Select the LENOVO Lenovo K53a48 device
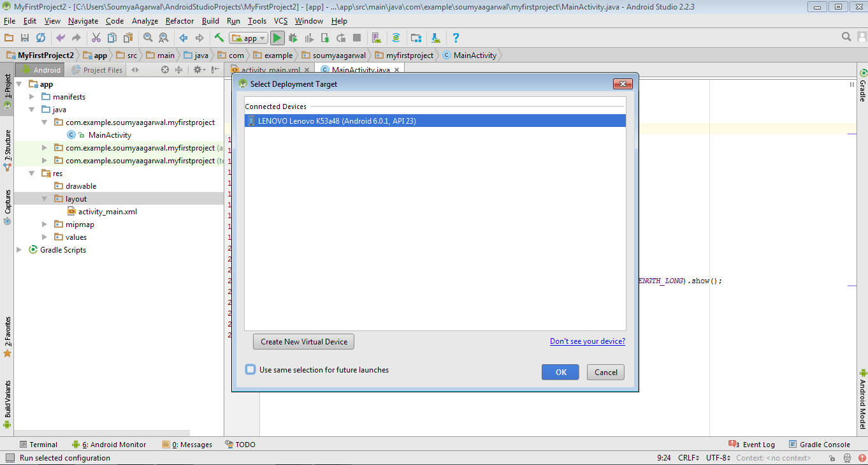868x465 pixels. [x=382, y=120]
